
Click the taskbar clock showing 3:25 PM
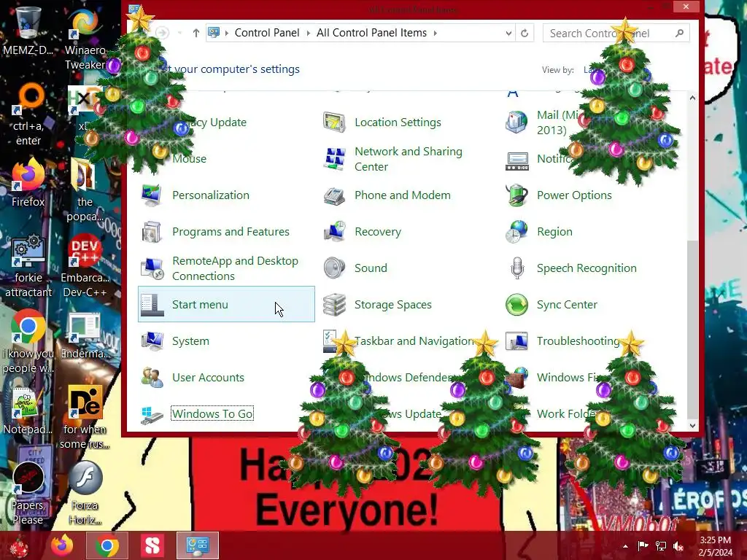click(x=715, y=545)
